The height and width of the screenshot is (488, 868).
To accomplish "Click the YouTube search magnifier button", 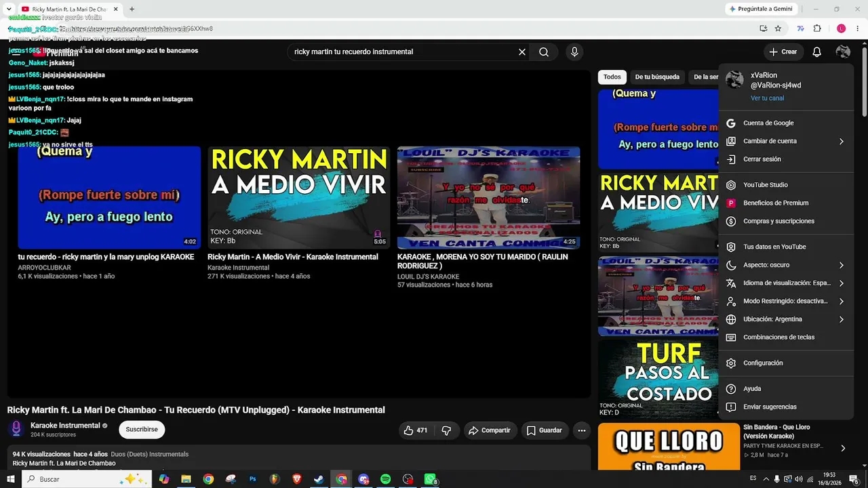I will click(544, 52).
